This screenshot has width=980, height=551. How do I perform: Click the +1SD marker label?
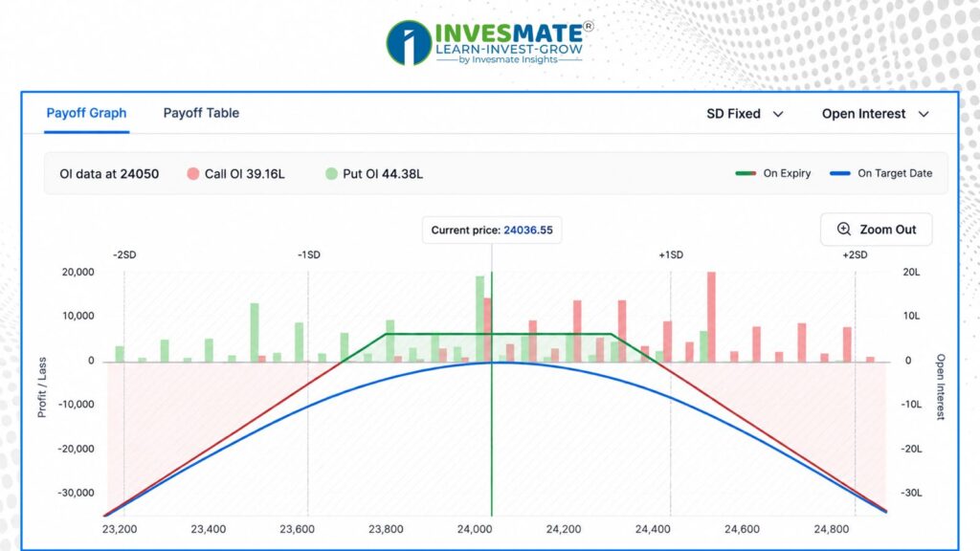point(671,254)
